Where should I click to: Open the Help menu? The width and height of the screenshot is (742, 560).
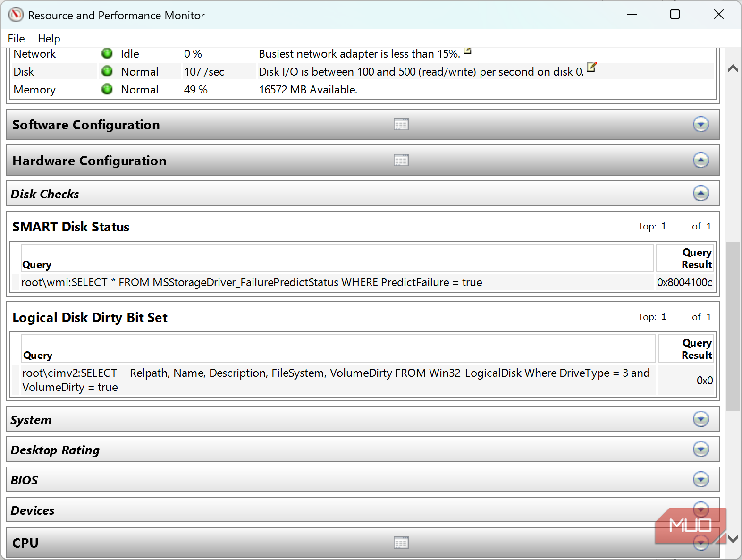(x=49, y=39)
